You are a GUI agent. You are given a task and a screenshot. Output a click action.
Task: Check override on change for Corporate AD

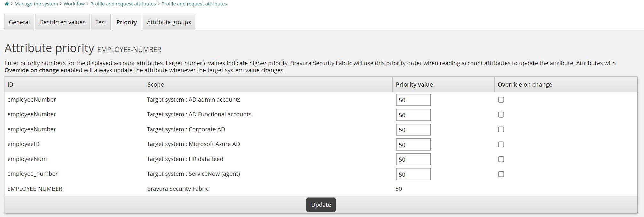(501, 129)
